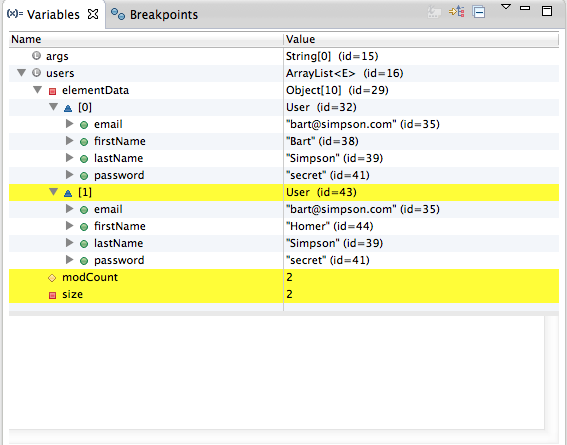Expand firstName "Homer" entry
This screenshot has height=445, width=567.
(x=69, y=226)
